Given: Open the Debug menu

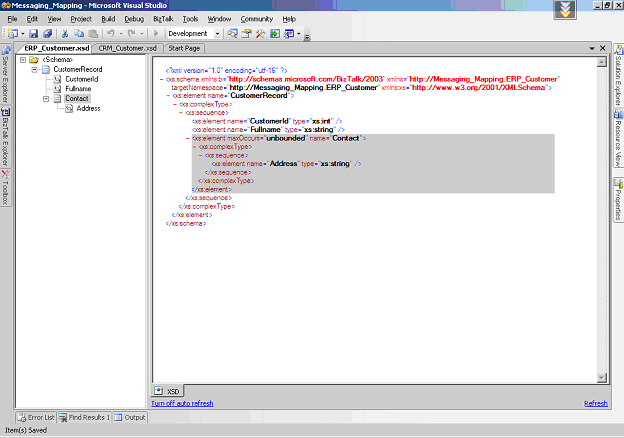Looking at the screenshot, I should tap(134, 19).
